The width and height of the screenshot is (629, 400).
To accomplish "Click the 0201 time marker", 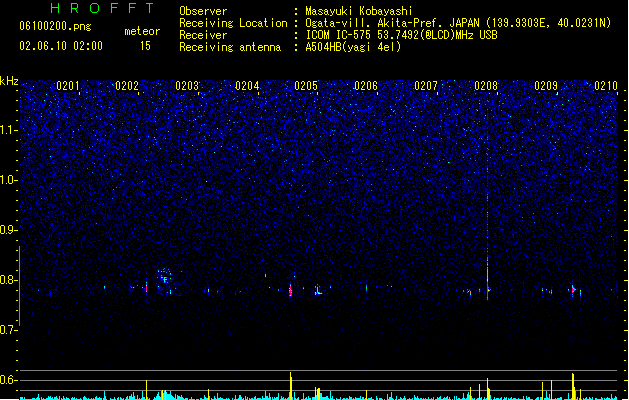I will [x=67, y=86].
